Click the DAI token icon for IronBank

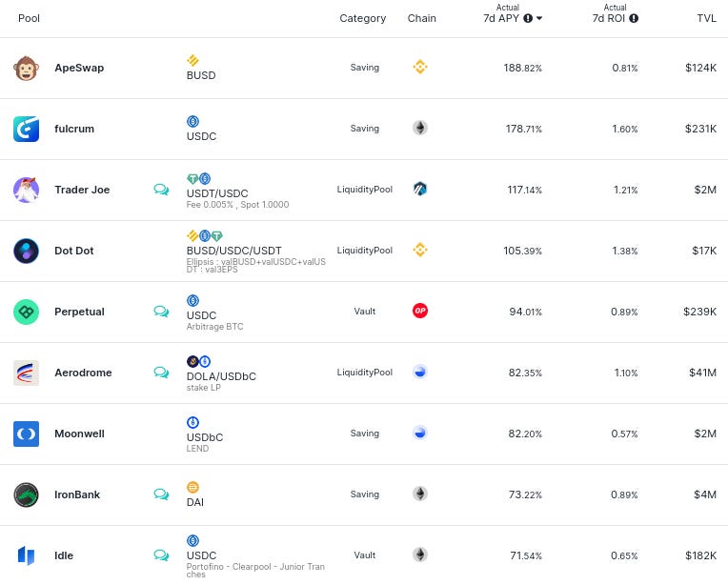(x=192, y=488)
